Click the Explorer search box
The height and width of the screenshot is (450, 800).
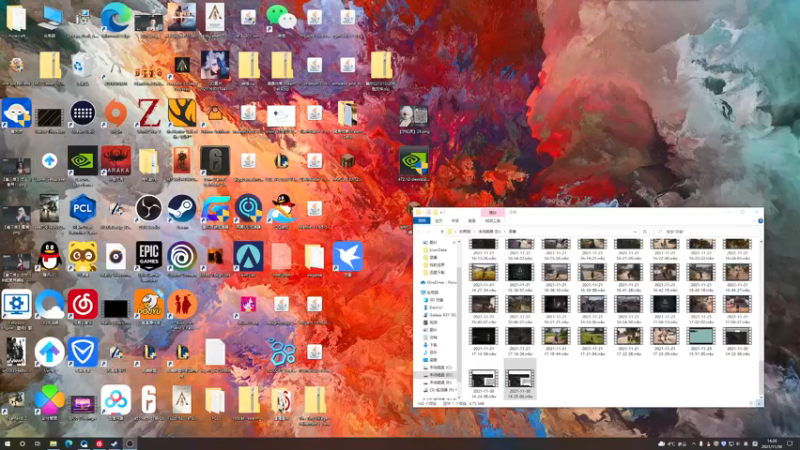(x=706, y=232)
